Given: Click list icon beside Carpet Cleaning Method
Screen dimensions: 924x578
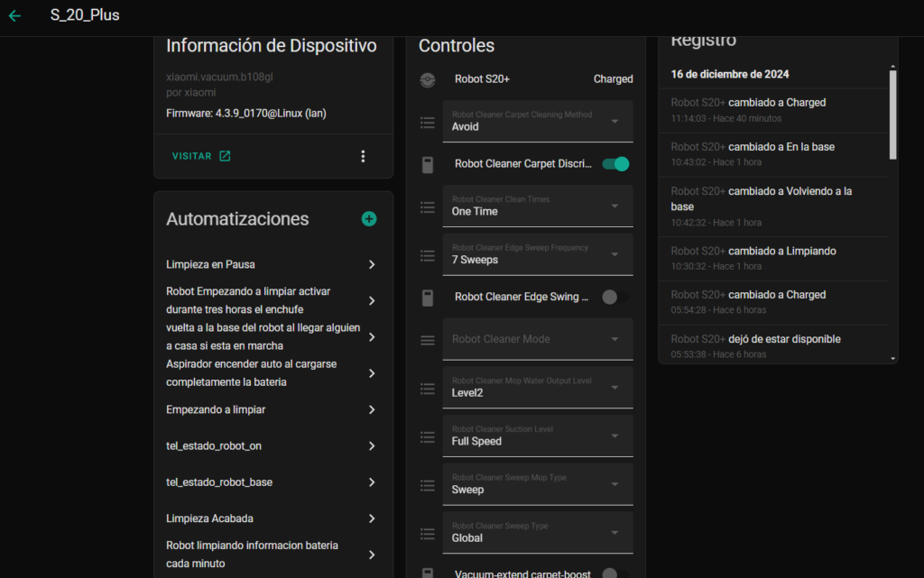Looking at the screenshot, I should pyautogui.click(x=428, y=122).
